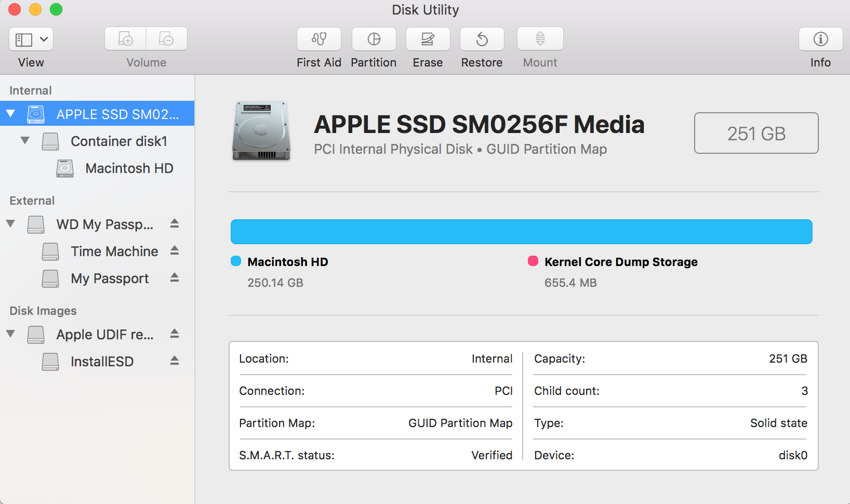Click the blue Macintosh HD legend dot
This screenshot has width=850, height=504.
tap(236, 261)
